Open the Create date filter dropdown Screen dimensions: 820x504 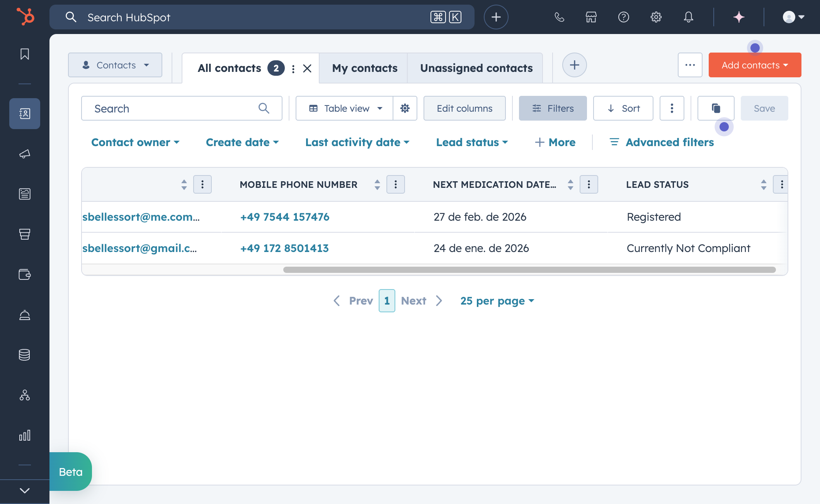[242, 142]
